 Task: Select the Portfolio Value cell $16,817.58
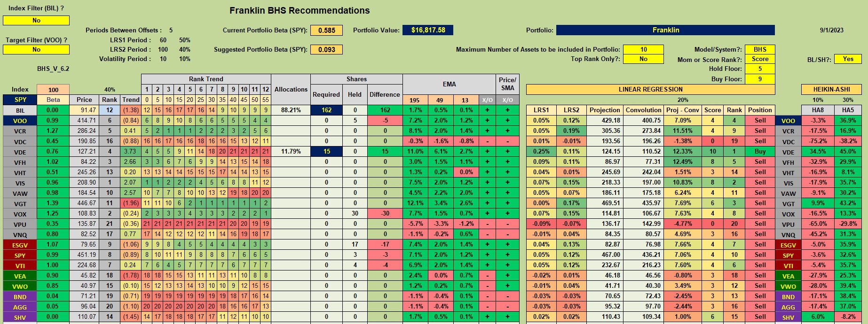(428, 30)
